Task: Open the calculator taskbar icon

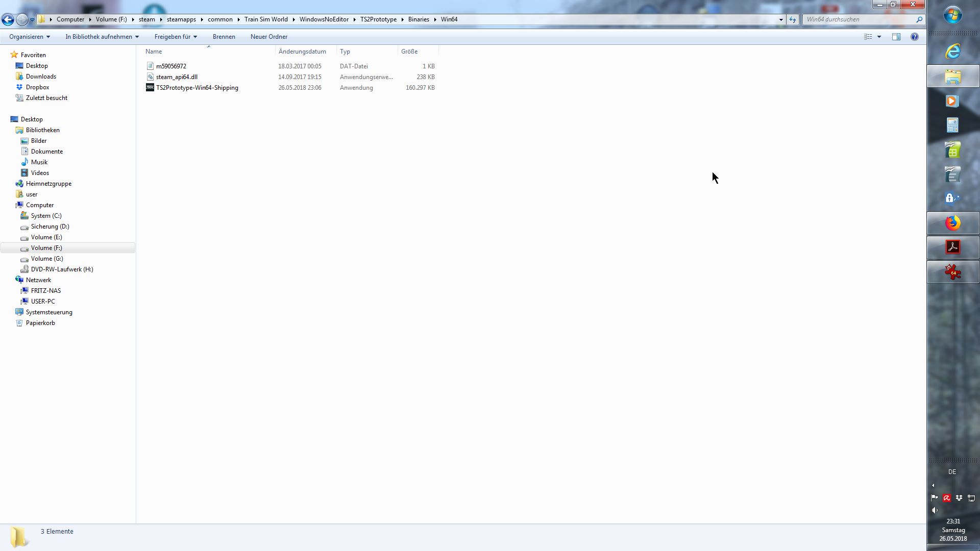Action: pyautogui.click(x=952, y=125)
